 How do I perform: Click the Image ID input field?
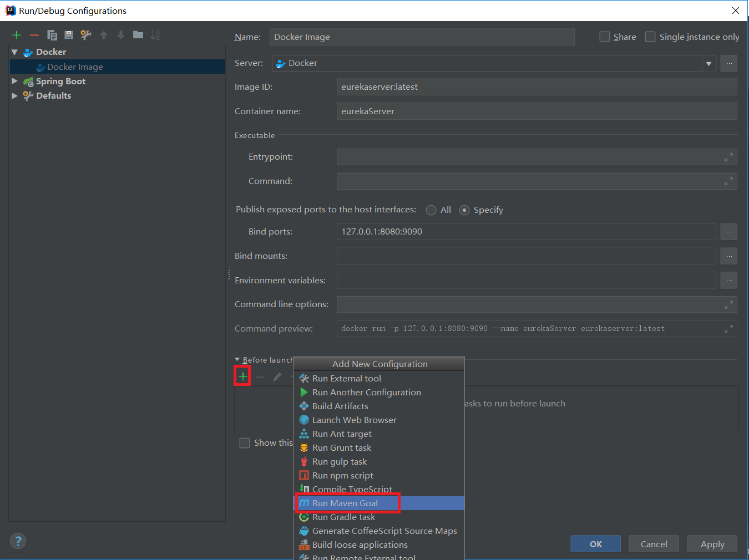pyautogui.click(x=537, y=87)
